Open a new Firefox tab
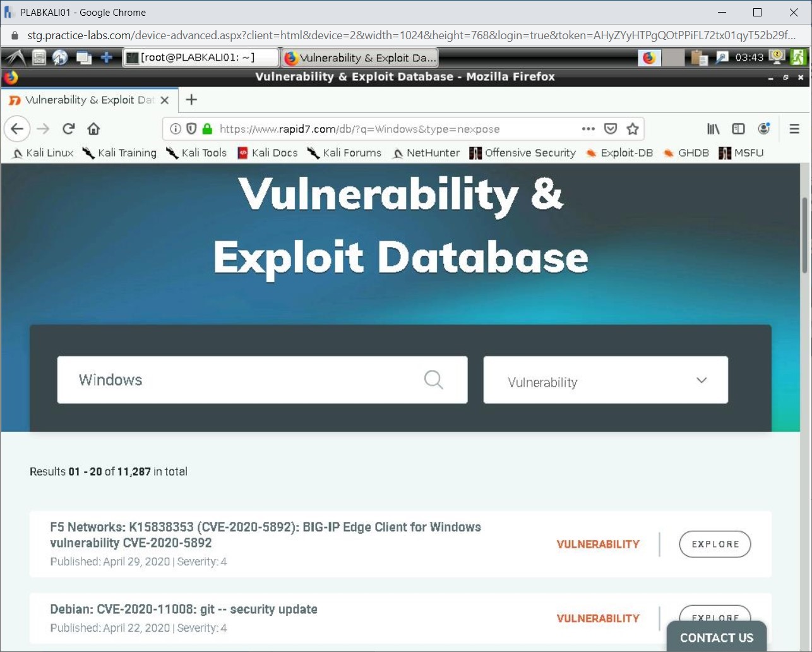The image size is (812, 652). pos(191,100)
